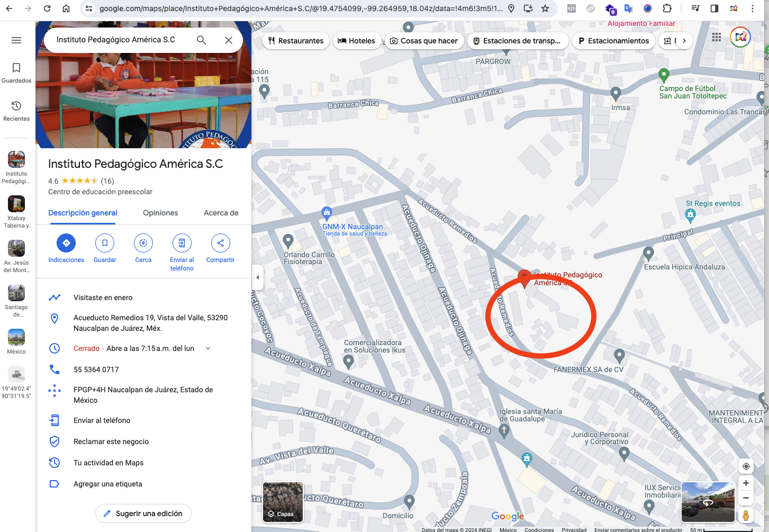Click the Enviar al teléfono round icon

(182, 243)
